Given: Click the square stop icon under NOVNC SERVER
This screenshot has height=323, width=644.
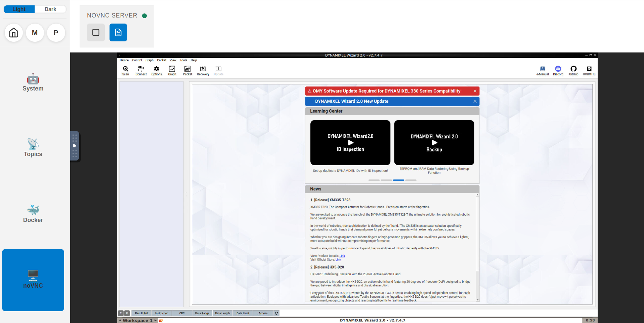Looking at the screenshot, I should [x=96, y=32].
